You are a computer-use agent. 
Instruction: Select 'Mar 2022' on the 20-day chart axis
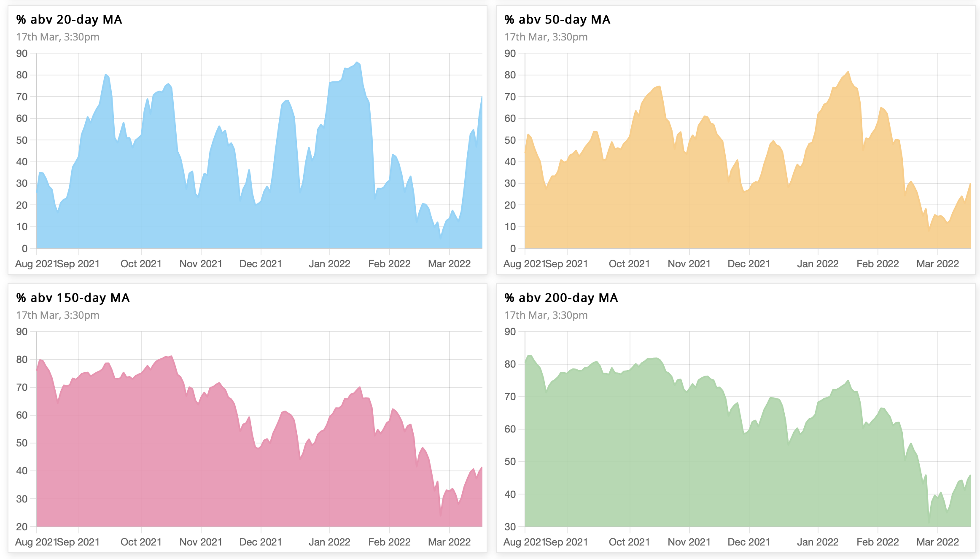pos(449,264)
